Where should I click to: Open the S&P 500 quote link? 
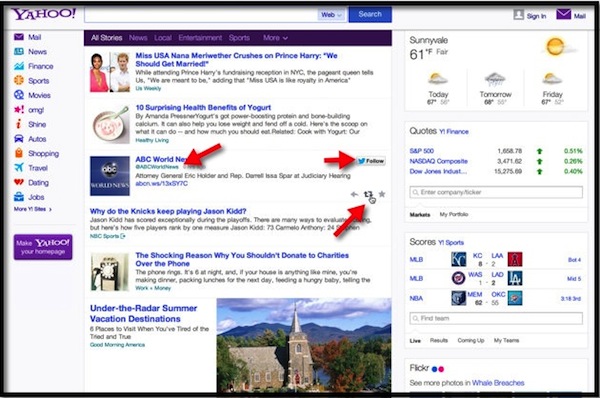[421, 151]
